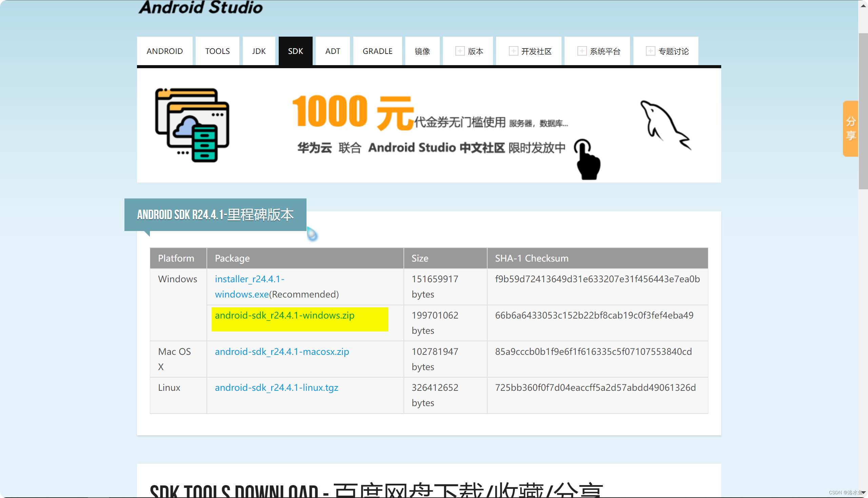Click the scrollbar down arrow
This screenshot has width=868, height=498.
pyautogui.click(x=864, y=493)
